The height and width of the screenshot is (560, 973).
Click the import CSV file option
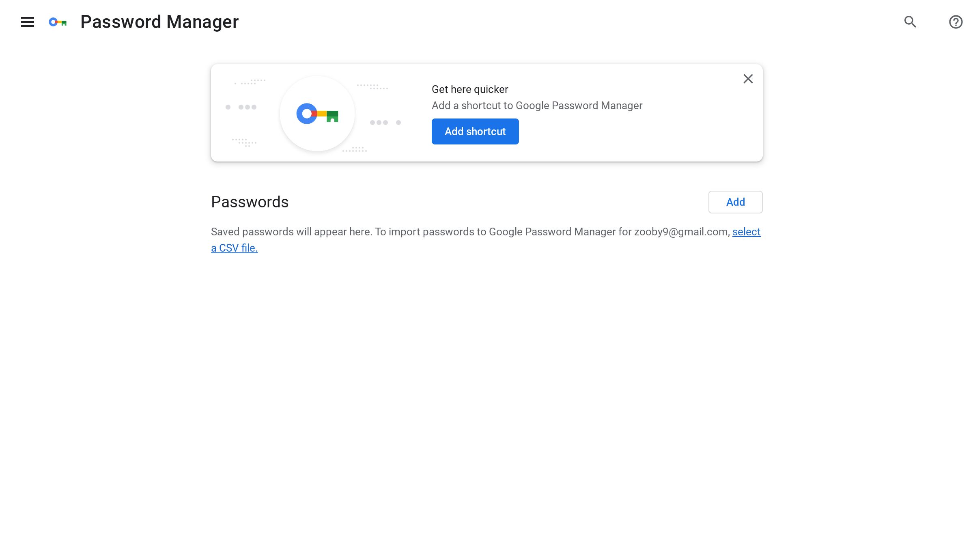click(x=486, y=239)
